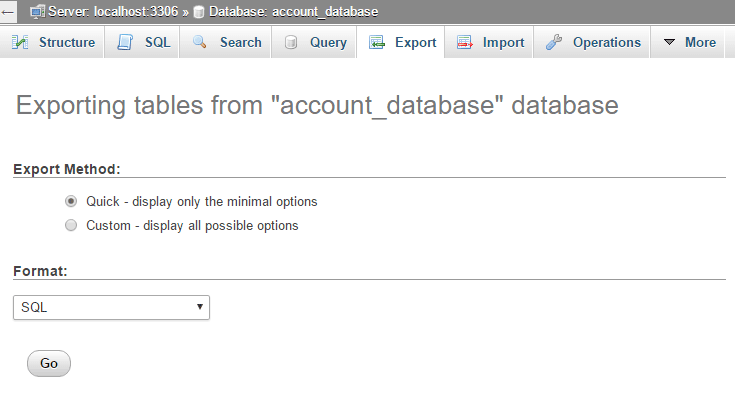The image size is (735, 393).
Task: Select the Export tab
Action: point(401,42)
